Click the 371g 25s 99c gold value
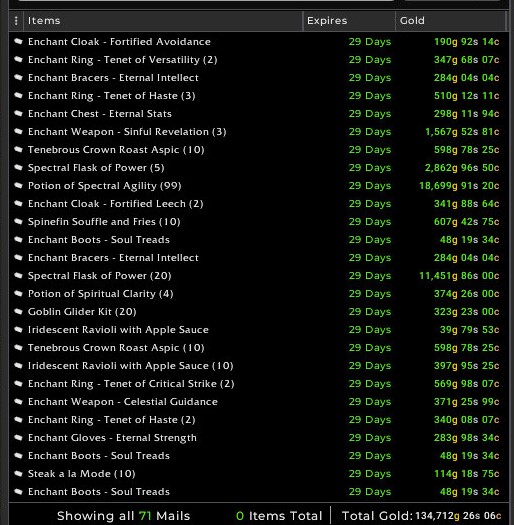Screen dimensions: 514x525 466,402
